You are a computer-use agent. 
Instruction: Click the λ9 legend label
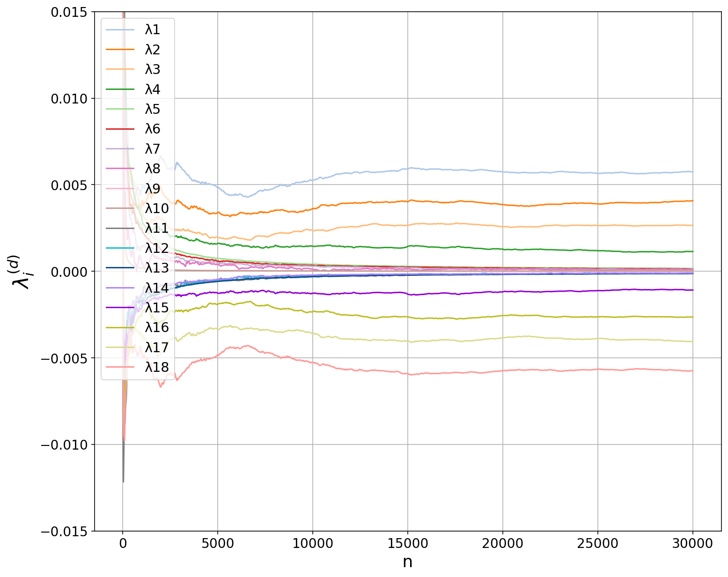[153, 188]
